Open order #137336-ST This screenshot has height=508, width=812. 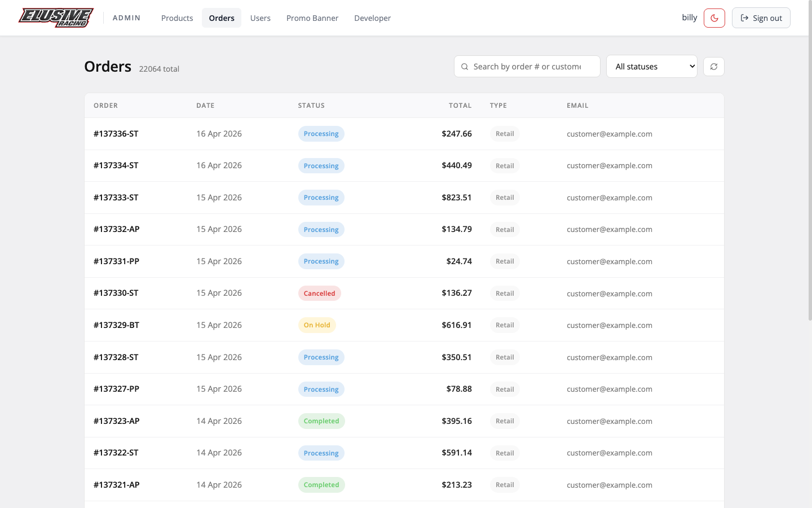[x=116, y=134]
